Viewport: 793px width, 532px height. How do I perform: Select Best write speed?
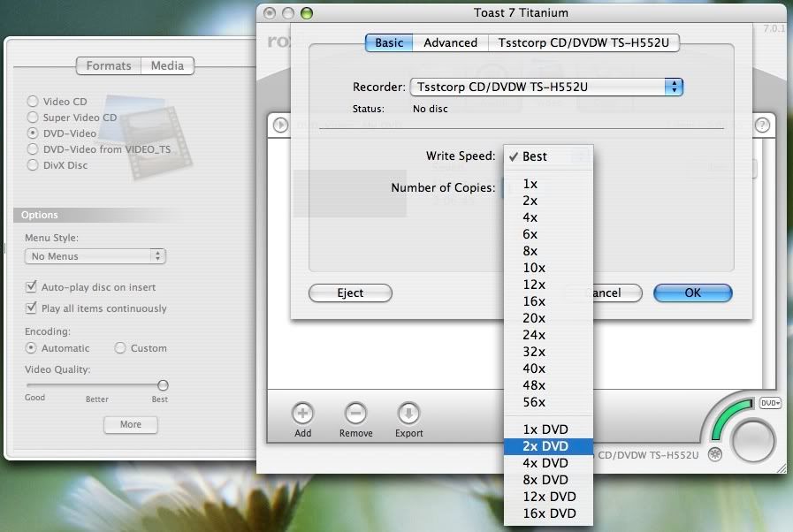point(548,156)
